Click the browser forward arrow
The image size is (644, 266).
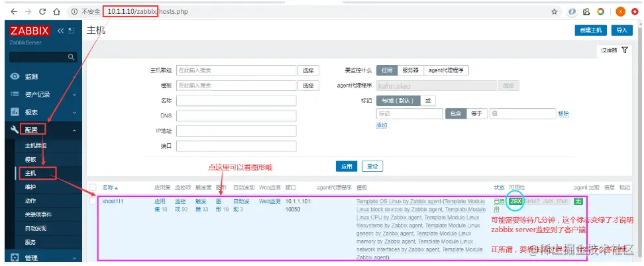(x=28, y=12)
